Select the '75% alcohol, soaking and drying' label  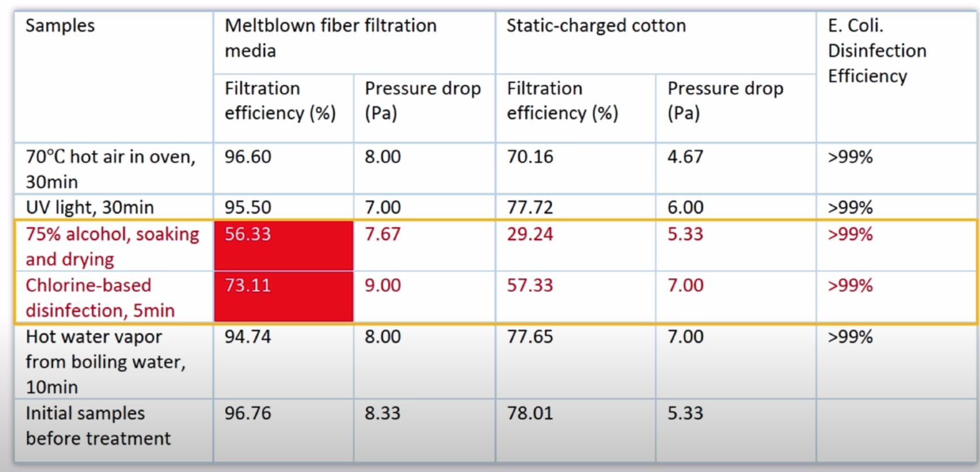112,246
